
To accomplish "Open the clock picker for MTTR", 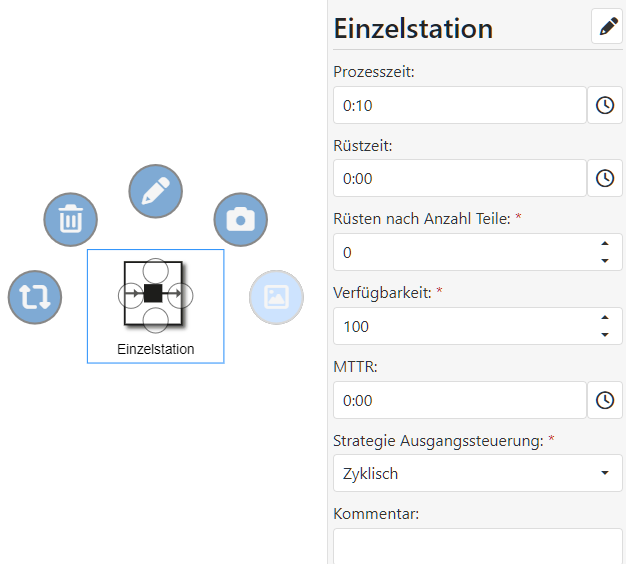I will (x=605, y=400).
